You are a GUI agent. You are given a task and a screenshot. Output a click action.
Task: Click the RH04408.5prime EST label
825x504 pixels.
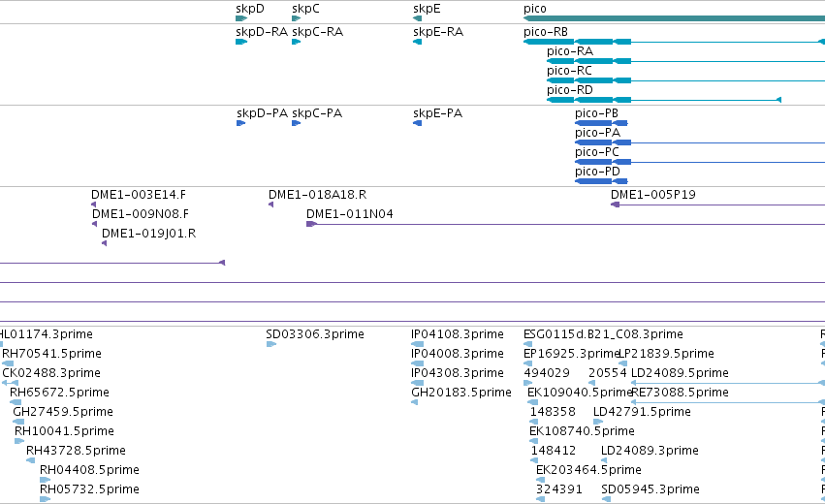89,471
